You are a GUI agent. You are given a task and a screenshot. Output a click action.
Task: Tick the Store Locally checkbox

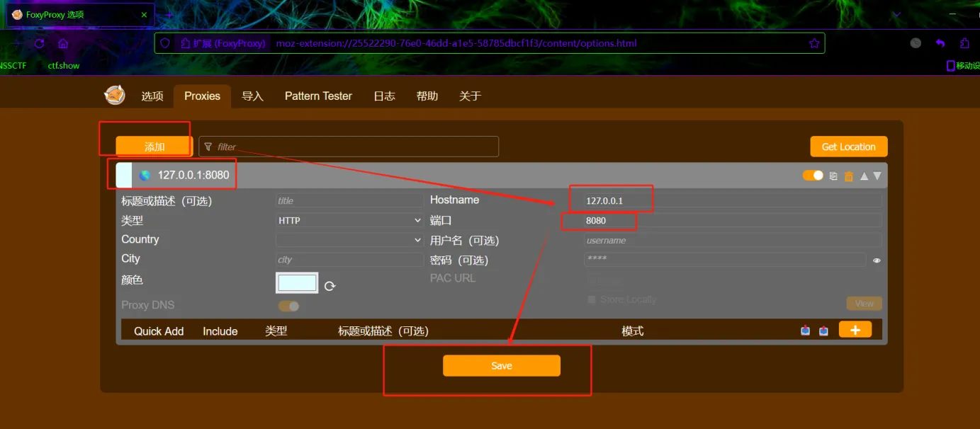(x=592, y=299)
